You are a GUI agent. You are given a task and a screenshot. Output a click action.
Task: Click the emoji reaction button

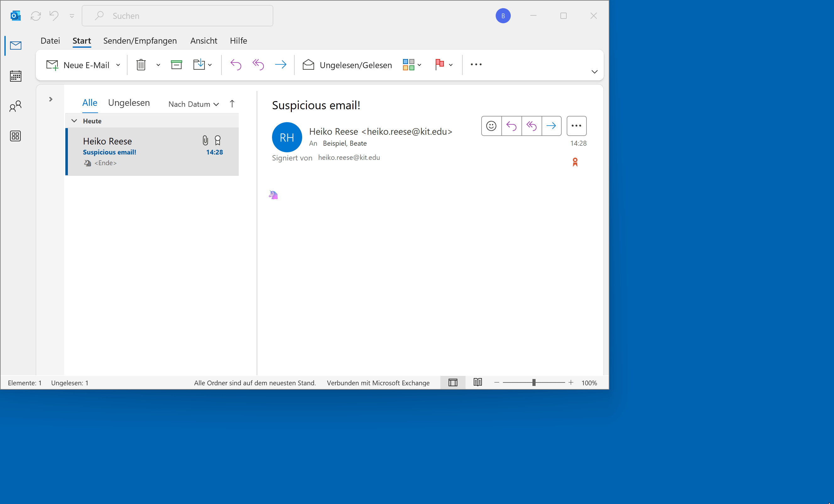pyautogui.click(x=491, y=126)
